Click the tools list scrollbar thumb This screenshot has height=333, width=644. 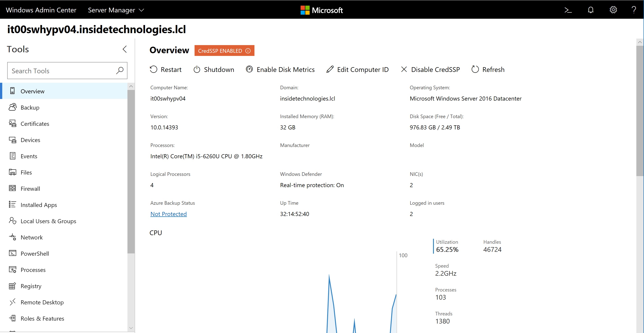pos(131,172)
